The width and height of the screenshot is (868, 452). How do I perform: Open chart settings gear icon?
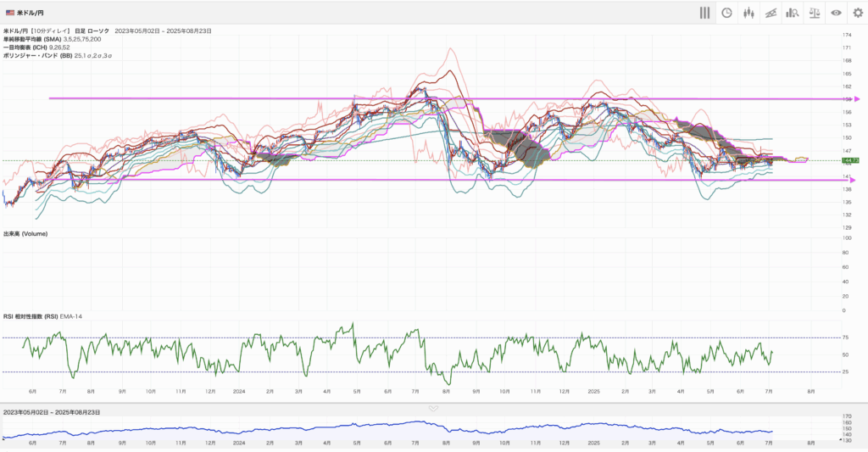857,13
